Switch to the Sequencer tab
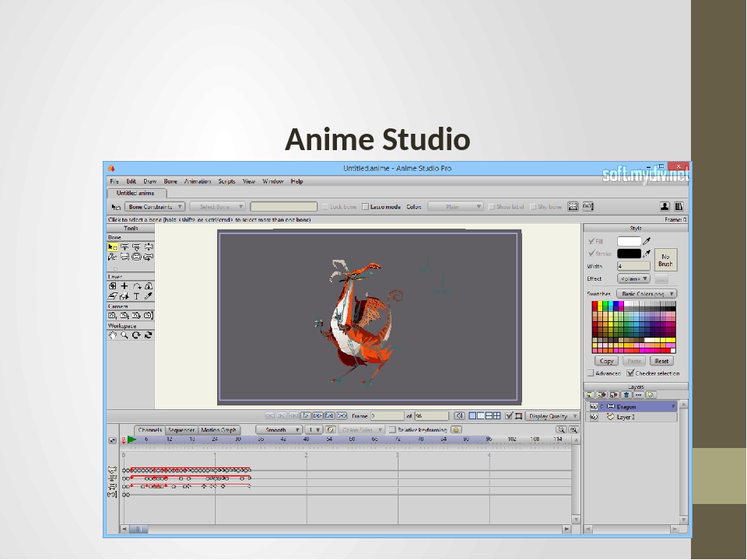 click(x=181, y=429)
